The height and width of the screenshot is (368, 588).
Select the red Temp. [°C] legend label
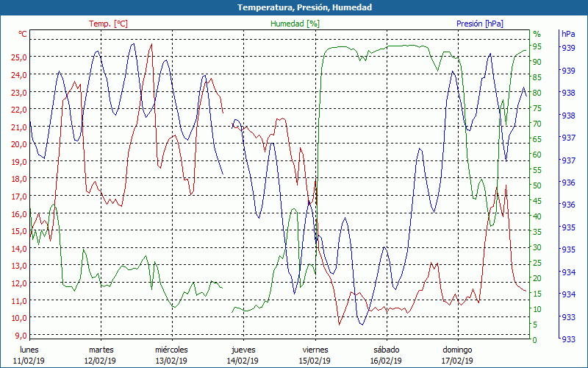108,24
